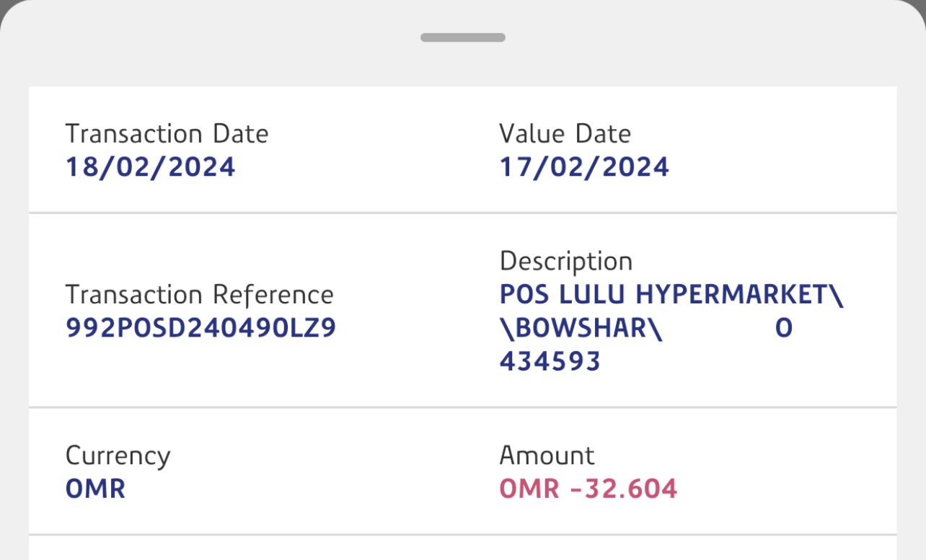Click the BOWSHAR description line

pos(581,329)
